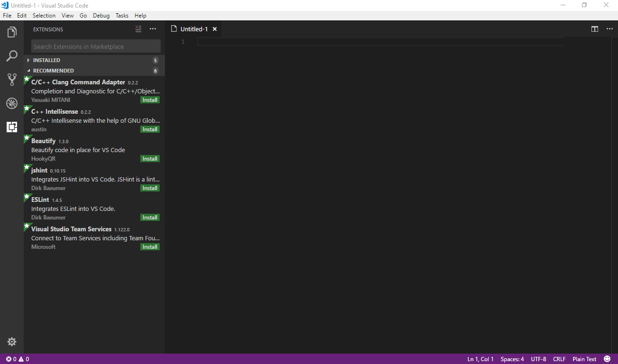The width and height of the screenshot is (618, 364).
Task: Open the View menu
Action: click(68, 16)
